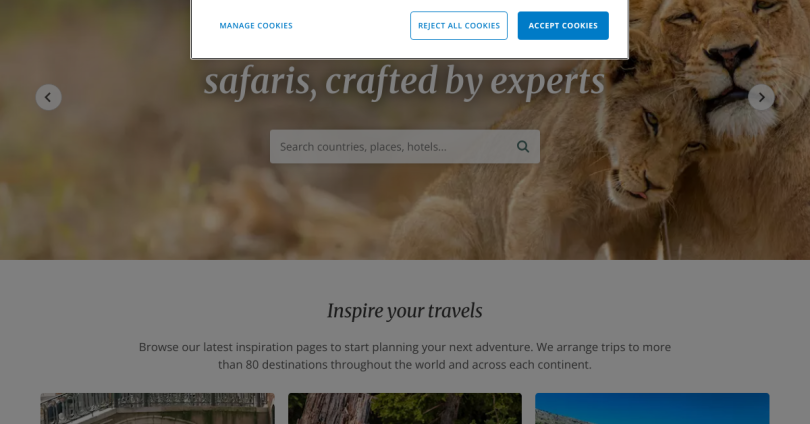Focus the 'Search countries, places, hotels' field
Image resolution: width=810 pixels, height=424 pixels.
point(404,147)
